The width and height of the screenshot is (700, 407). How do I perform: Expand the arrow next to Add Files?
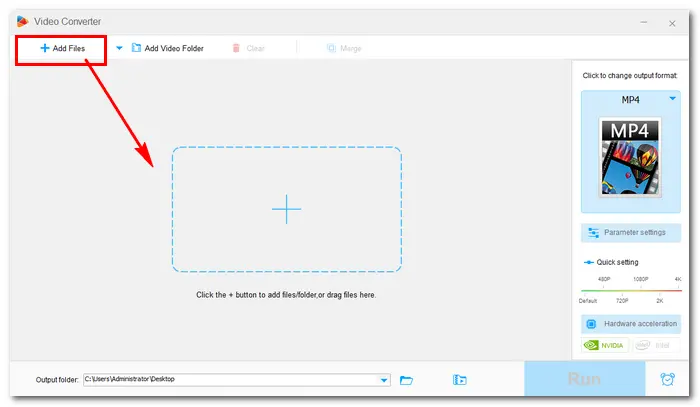point(119,48)
